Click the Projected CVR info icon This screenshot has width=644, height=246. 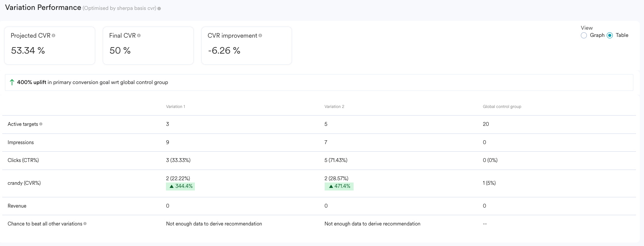pos(54,35)
